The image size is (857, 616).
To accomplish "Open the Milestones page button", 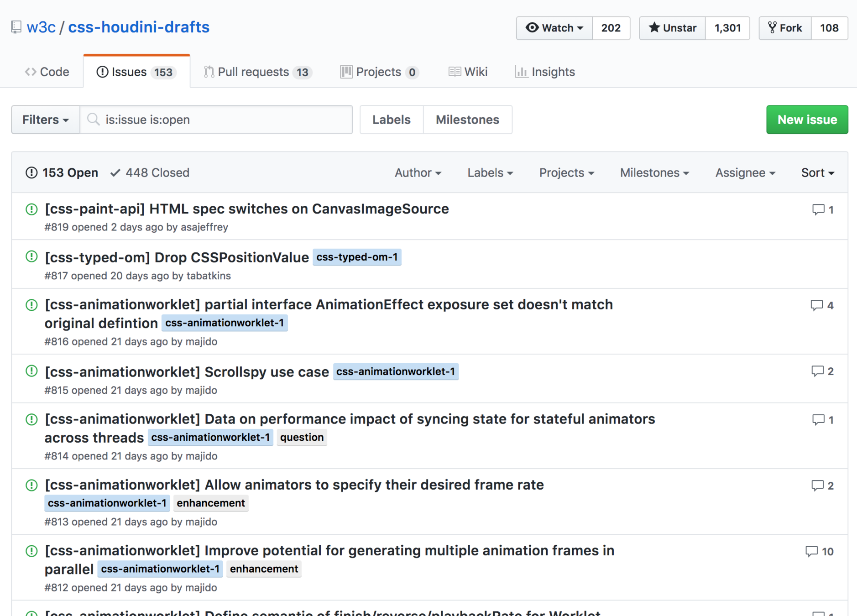I will click(x=468, y=120).
